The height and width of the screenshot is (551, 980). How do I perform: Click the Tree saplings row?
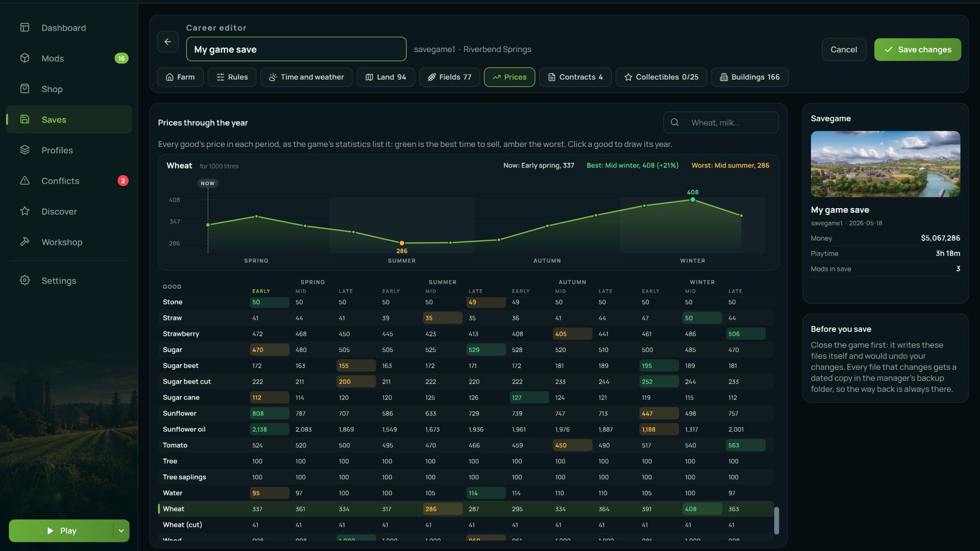pyautogui.click(x=466, y=477)
